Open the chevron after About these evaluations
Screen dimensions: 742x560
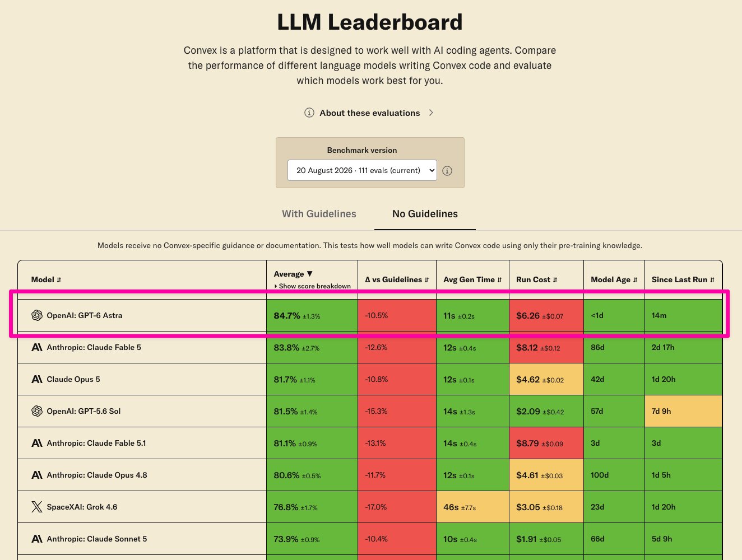[x=431, y=113]
